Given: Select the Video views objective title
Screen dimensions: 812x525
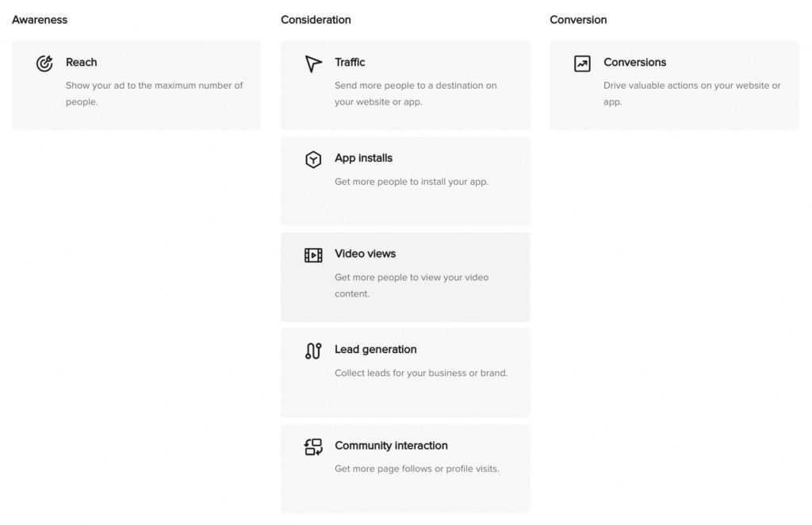Looking at the screenshot, I should (365, 254).
